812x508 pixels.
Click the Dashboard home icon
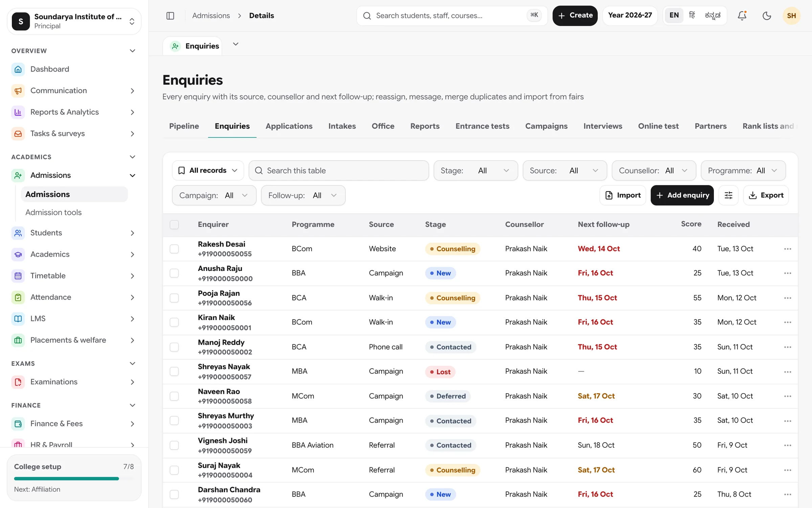(x=18, y=69)
